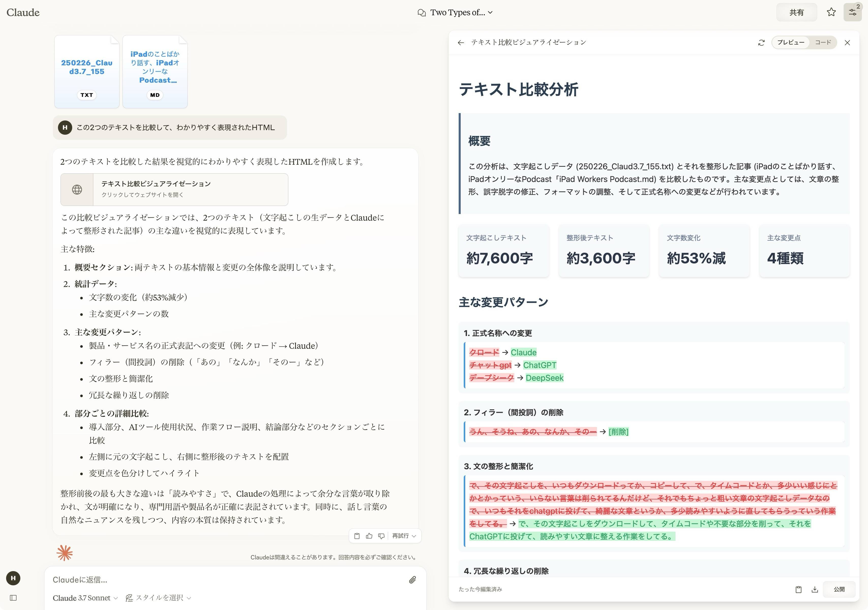The image size is (868, 610).
Task: Click the '主な変更パターン' heading in preview
Action: click(x=503, y=302)
